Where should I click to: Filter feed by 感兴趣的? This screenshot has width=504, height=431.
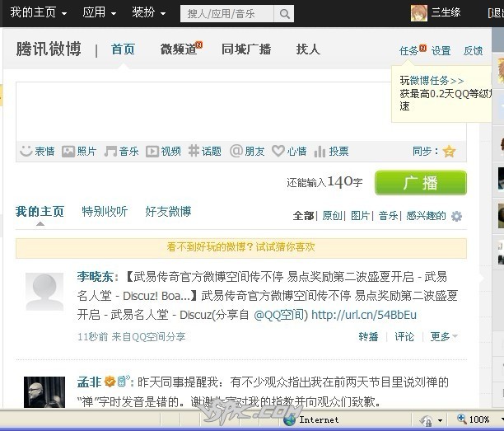coord(426,216)
